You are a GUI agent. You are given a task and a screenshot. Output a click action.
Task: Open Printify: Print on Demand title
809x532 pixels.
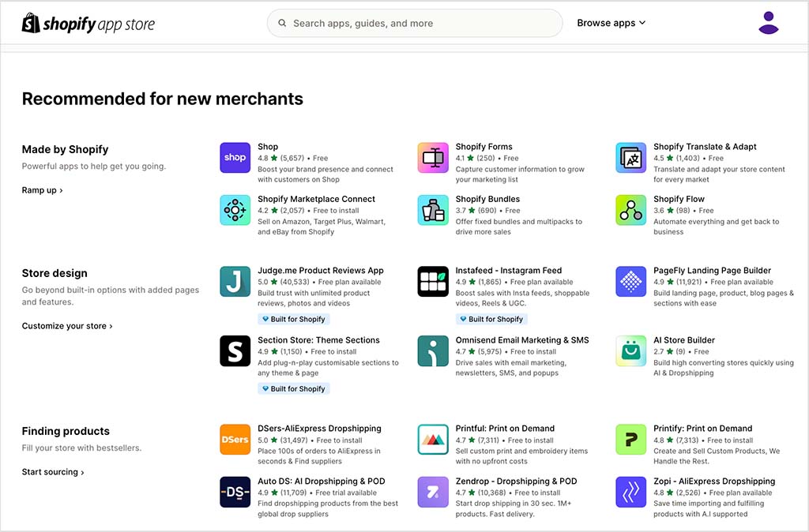click(x=702, y=429)
